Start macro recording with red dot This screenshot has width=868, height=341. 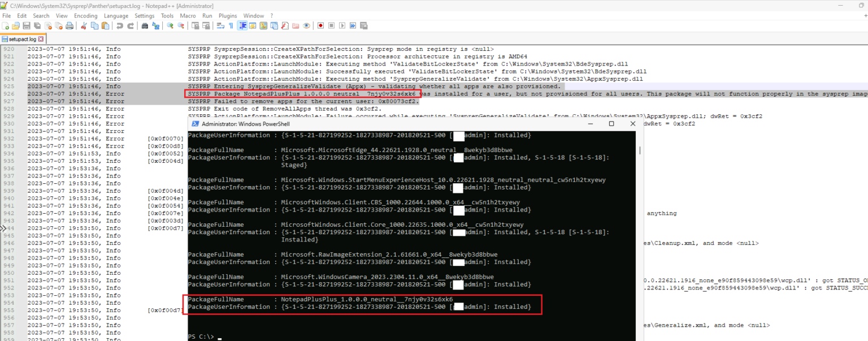click(x=320, y=25)
